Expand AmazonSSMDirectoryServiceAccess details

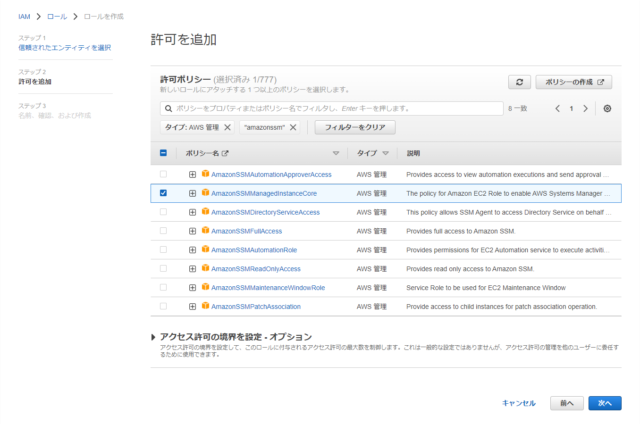coord(192,212)
